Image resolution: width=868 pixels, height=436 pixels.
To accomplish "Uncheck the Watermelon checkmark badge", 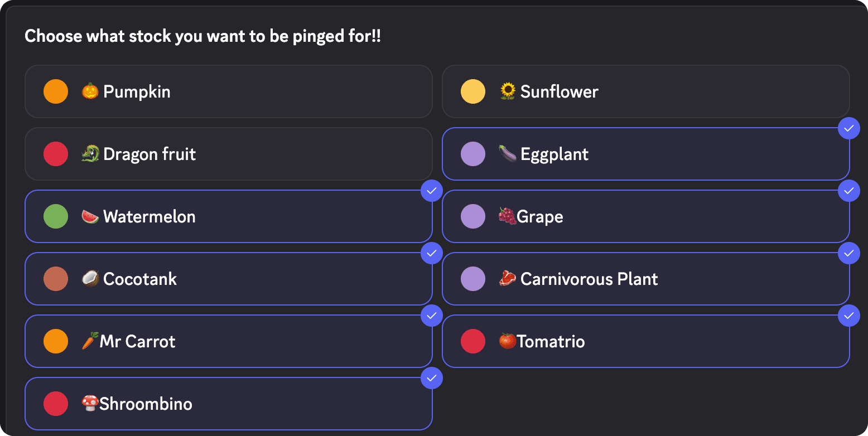I will 431,191.
